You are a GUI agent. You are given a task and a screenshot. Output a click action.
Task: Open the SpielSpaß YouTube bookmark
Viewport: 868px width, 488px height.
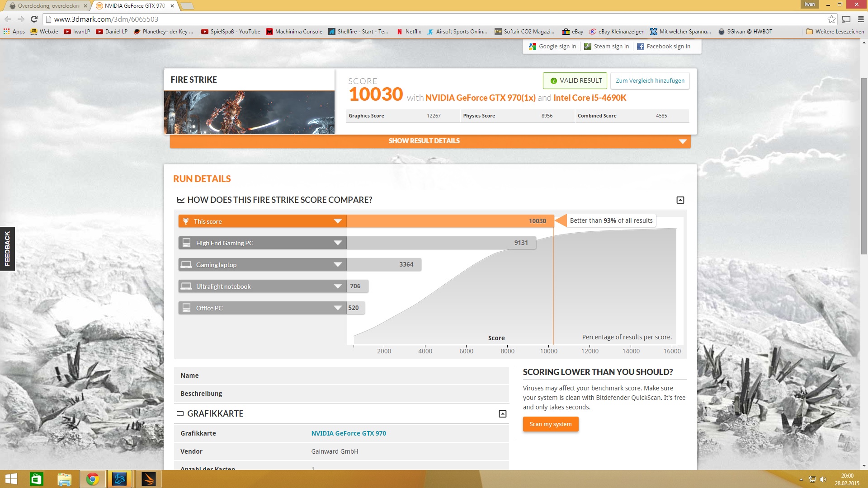[x=231, y=32]
